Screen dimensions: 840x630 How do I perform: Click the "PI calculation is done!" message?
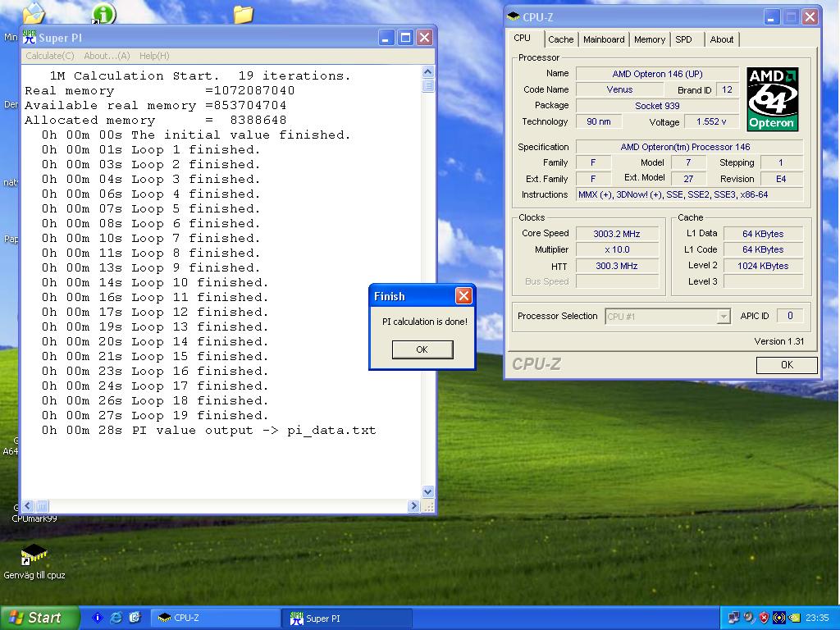(x=425, y=322)
